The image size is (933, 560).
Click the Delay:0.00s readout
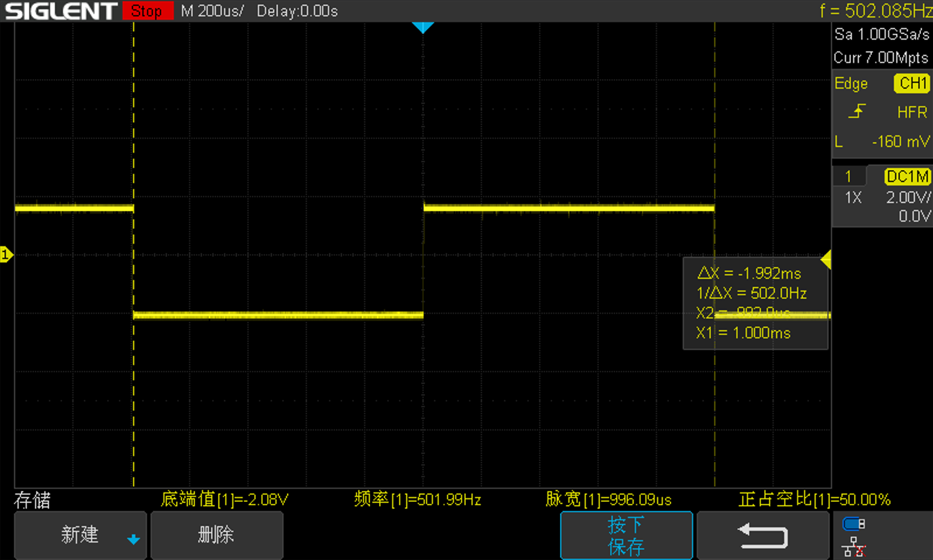click(297, 11)
